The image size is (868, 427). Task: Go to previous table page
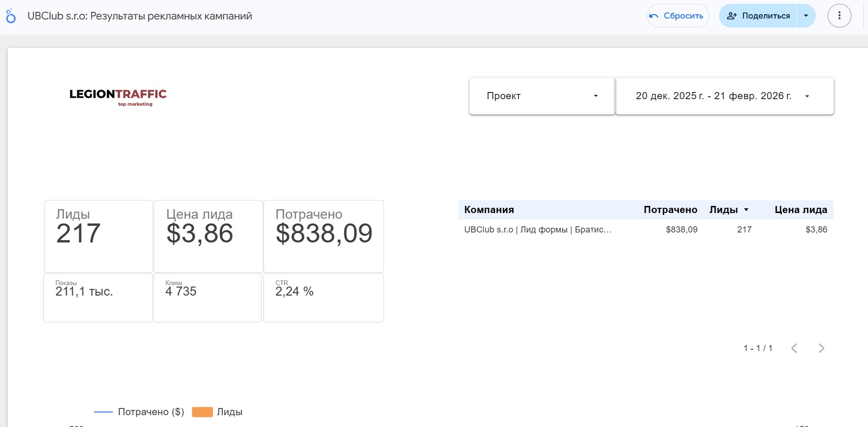pyautogui.click(x=794, y=348)
